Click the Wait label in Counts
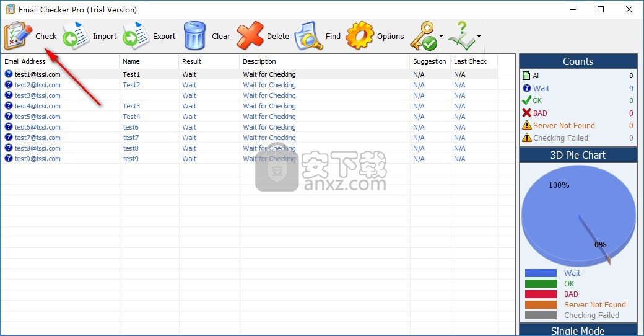This screenshot has width=644, height=336. pyautogui.click(x=541, y=89)
